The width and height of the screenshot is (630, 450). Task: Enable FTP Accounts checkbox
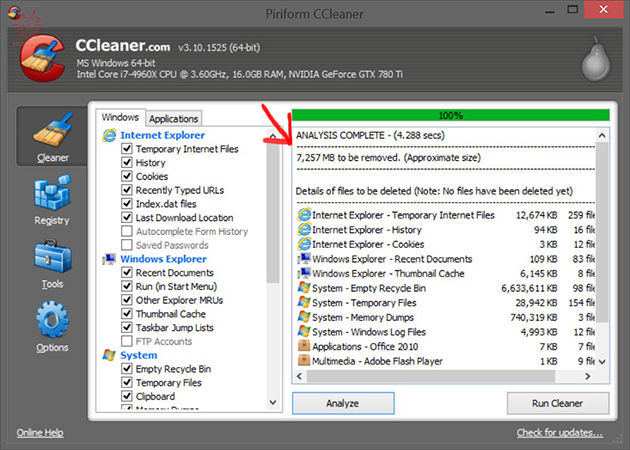click(127, 341)
